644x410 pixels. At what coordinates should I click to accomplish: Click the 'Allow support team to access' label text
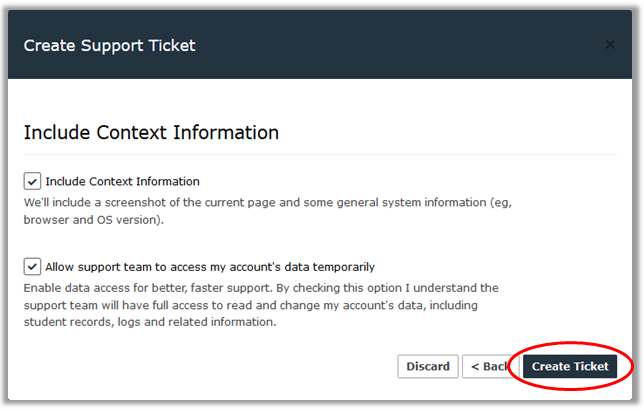(210, 266)
